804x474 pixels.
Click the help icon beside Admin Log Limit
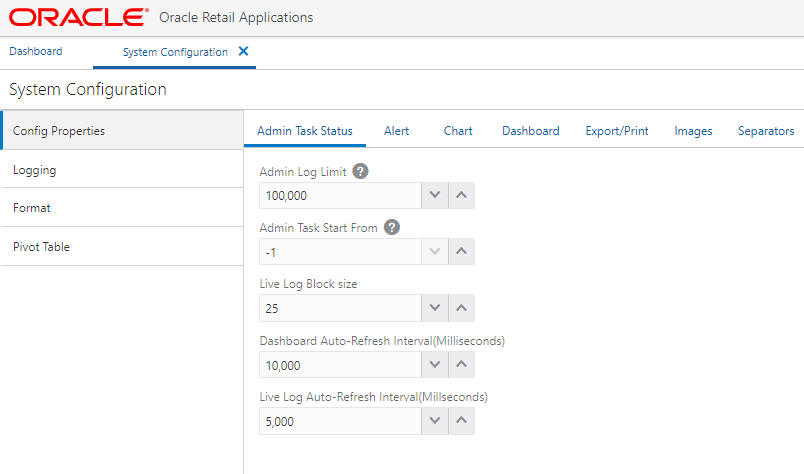point(361,171)
